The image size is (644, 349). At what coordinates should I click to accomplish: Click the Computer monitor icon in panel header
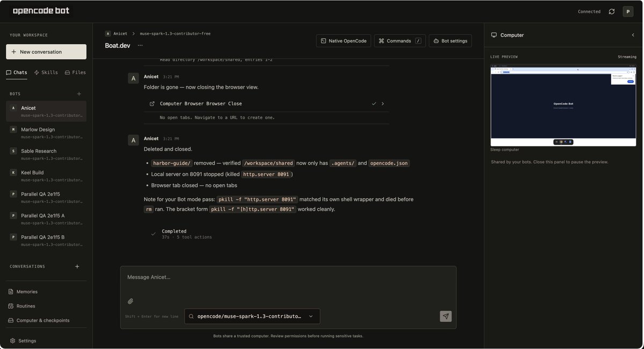pyautogui.click(x=494, y=35)
